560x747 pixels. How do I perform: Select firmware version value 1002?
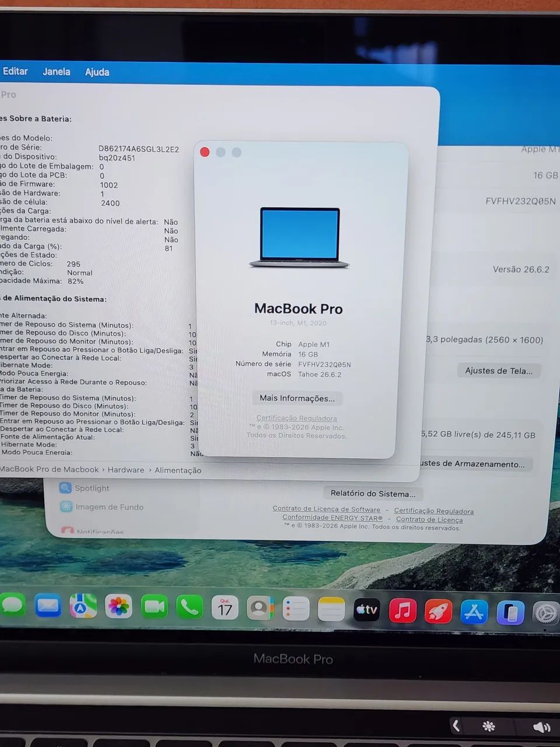point(108,185)
